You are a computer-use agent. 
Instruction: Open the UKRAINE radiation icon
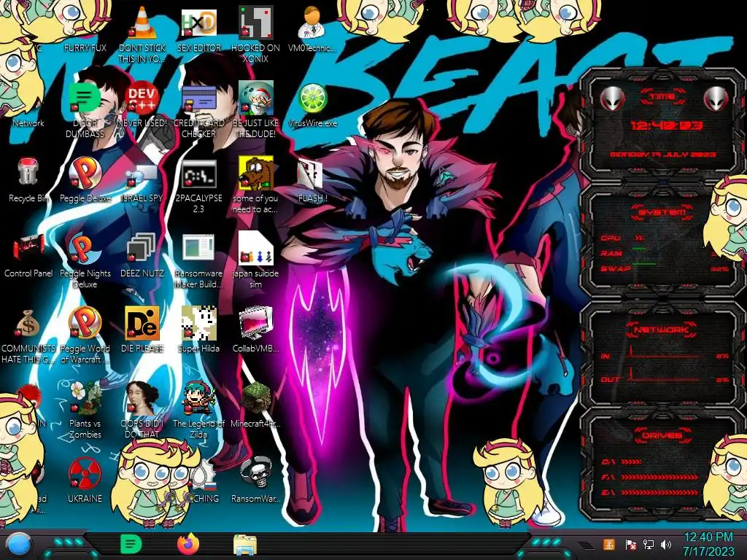[x=85, y=472]
